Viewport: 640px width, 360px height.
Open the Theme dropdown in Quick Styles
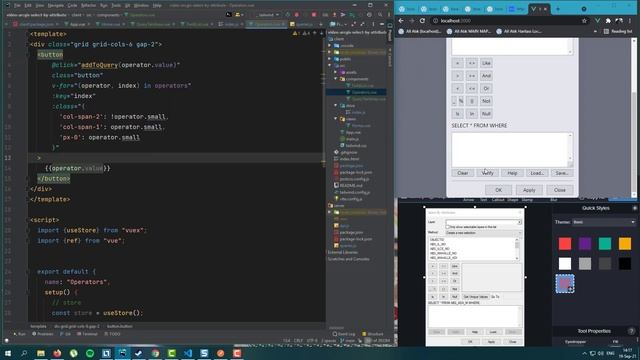[604, 222]
